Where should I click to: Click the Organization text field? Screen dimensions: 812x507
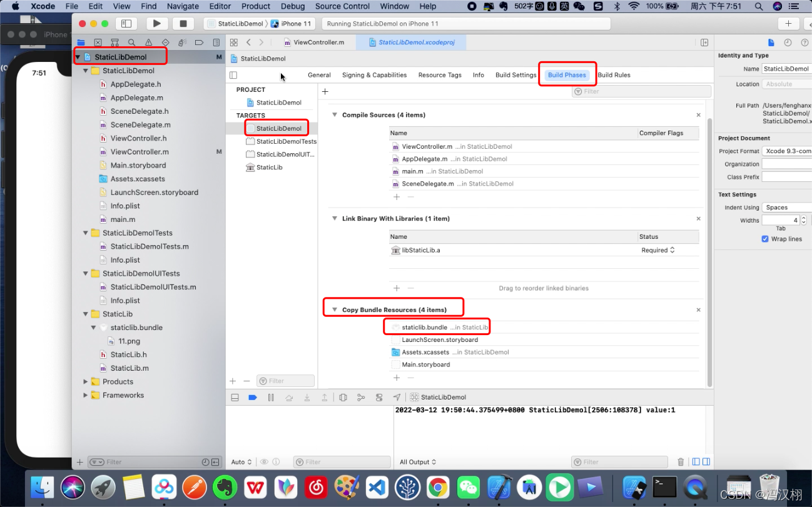point(786,164)
